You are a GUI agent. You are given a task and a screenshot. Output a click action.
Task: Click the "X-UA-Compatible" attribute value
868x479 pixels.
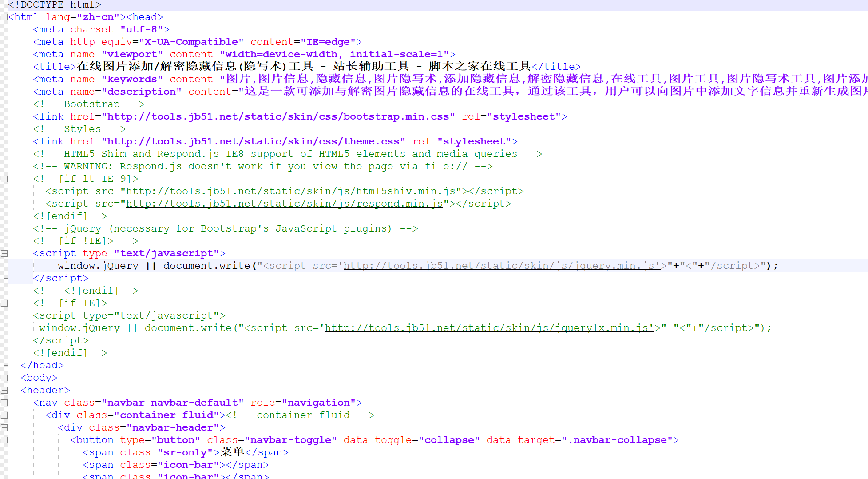point(191,42)
